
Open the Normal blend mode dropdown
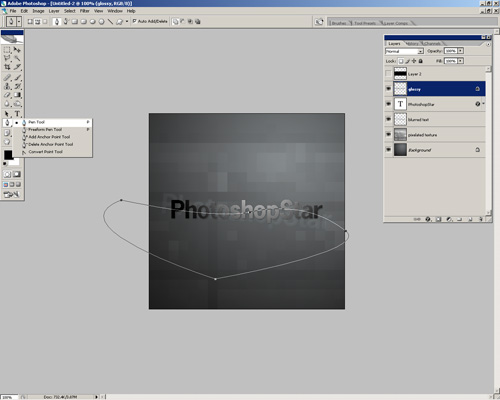click(x=404, y=51)
